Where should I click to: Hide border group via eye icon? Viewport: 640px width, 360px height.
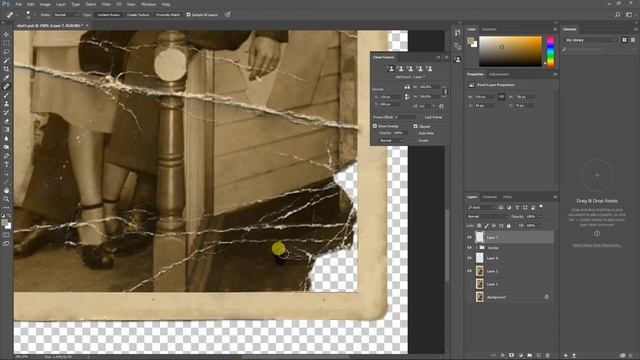(x=469, y=248)
